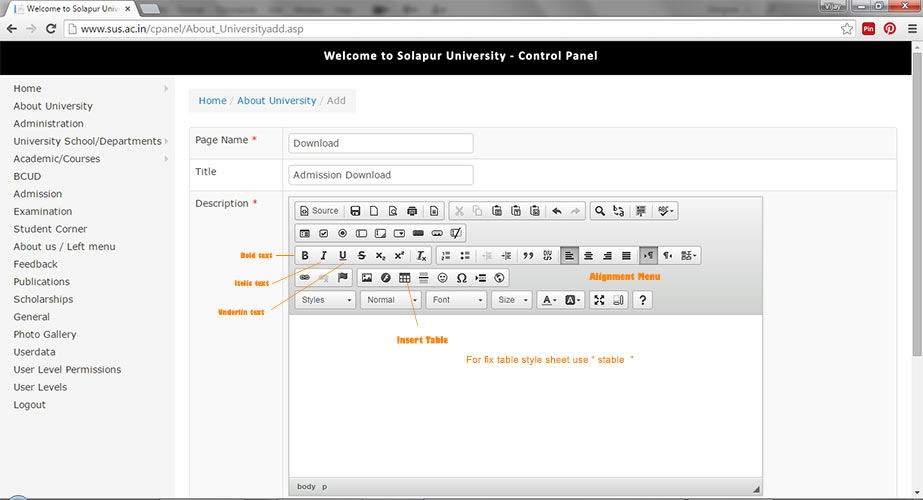Insert a horizontal line
Image resolution: width=923 pixels, height=500 pixels.
tap(423, 277)
